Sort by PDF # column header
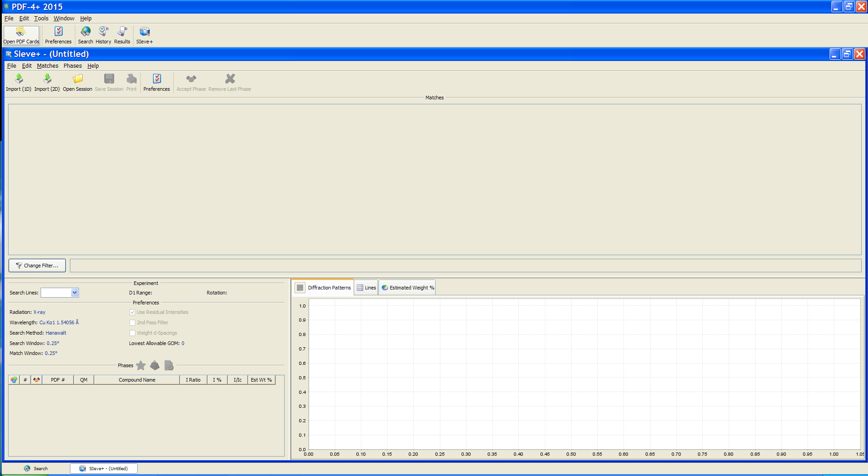The height and width of the screenshot is (476, 868). (58, 380)
